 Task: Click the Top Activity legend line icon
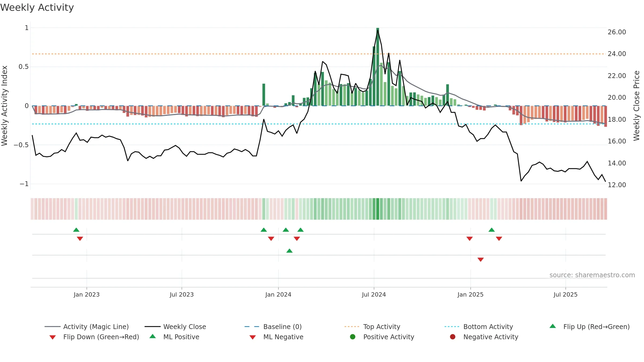352,327
